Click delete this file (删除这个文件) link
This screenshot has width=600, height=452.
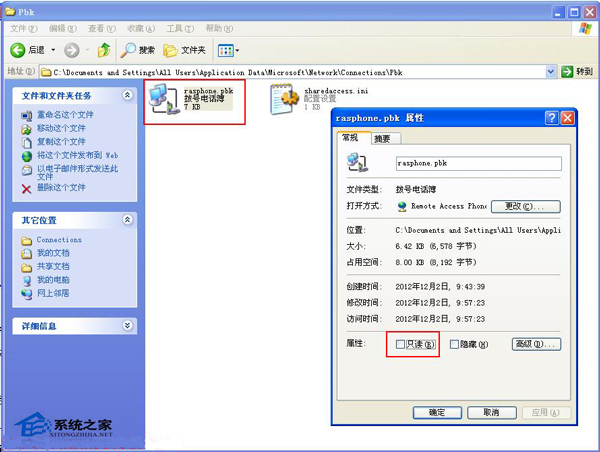[x=61, y=187]
